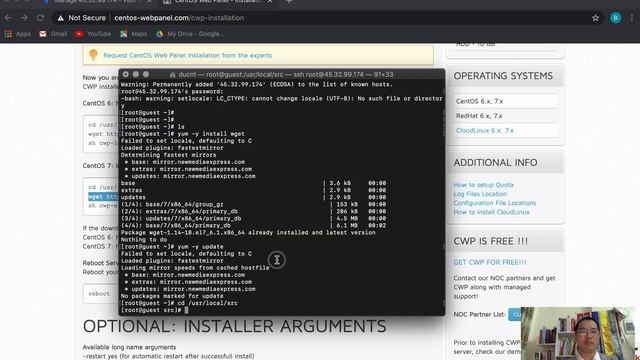Open How to setup Quota link
Image resolution: width=640 pixels, height=360 pixels.
483,185
